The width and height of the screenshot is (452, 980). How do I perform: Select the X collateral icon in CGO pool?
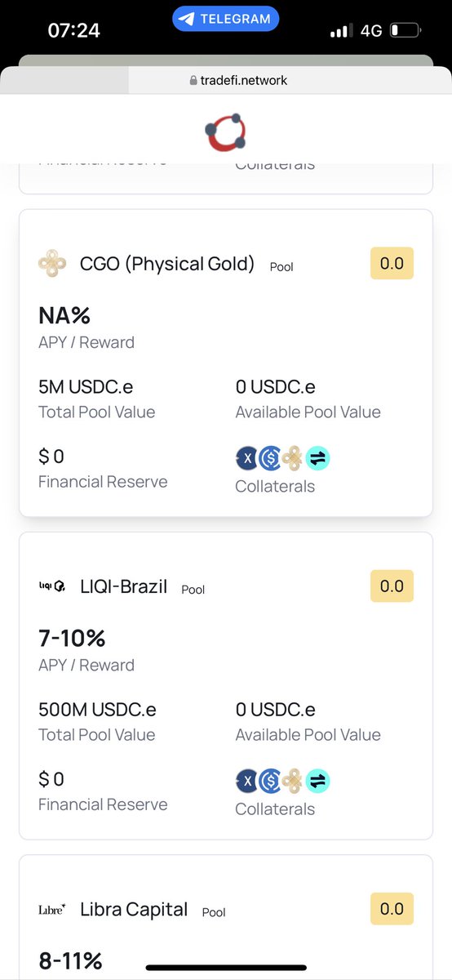pyautogui.click(x=248, y=459)
